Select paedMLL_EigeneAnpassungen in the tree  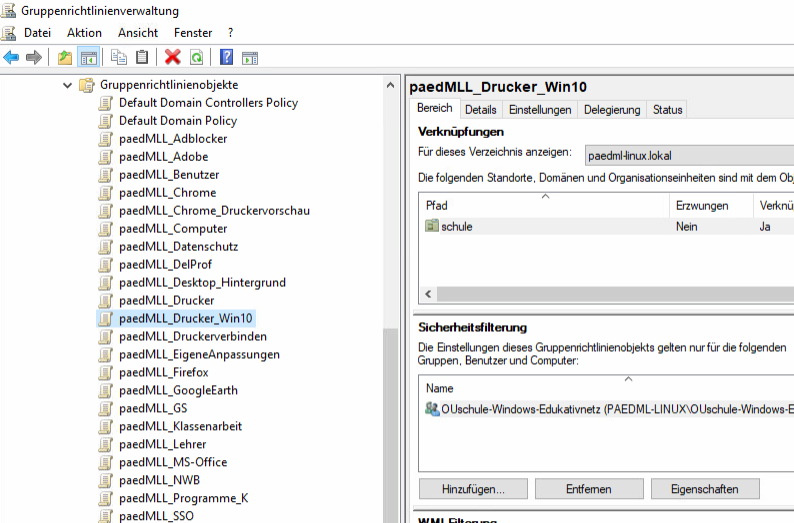199,354
